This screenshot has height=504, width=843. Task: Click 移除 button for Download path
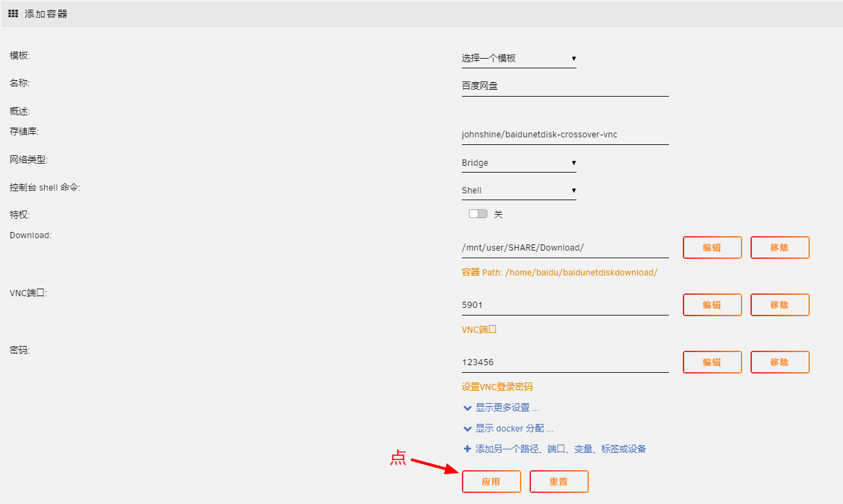(x=779, y=248)
